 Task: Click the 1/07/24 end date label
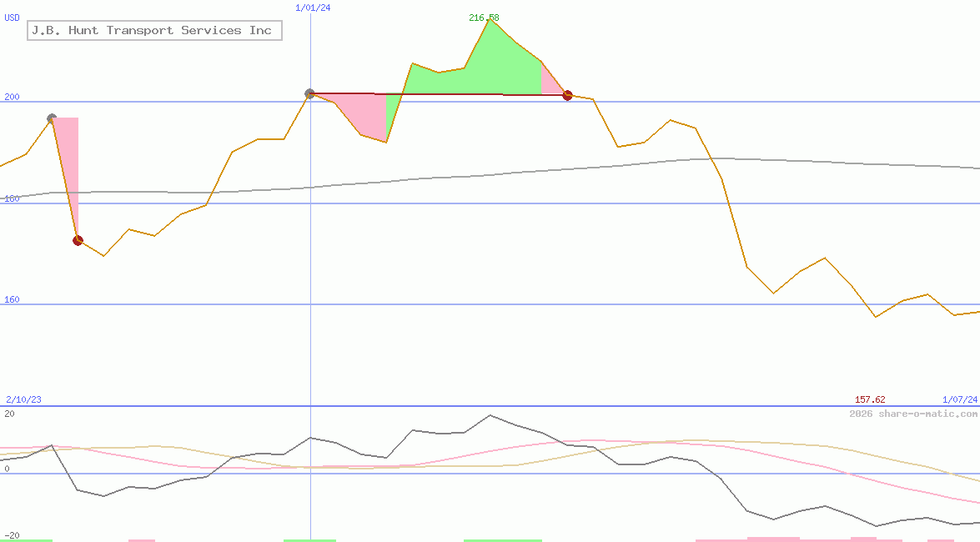tap(960, 399)
